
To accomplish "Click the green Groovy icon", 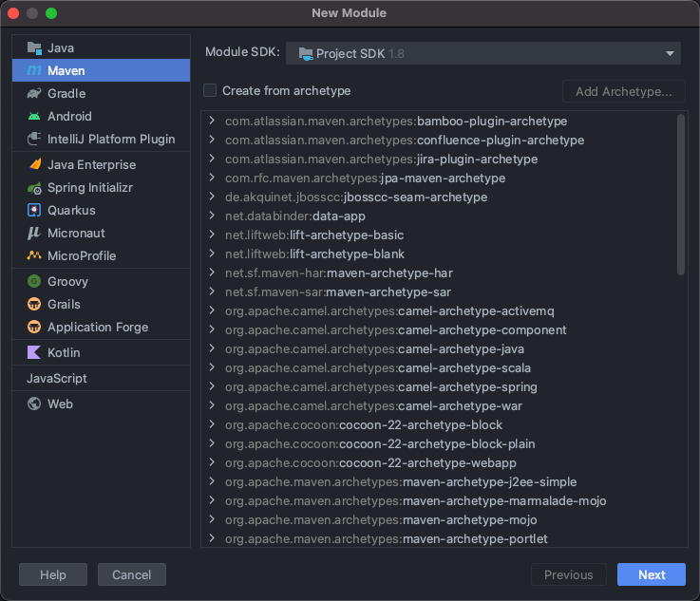I will point(34,281).
